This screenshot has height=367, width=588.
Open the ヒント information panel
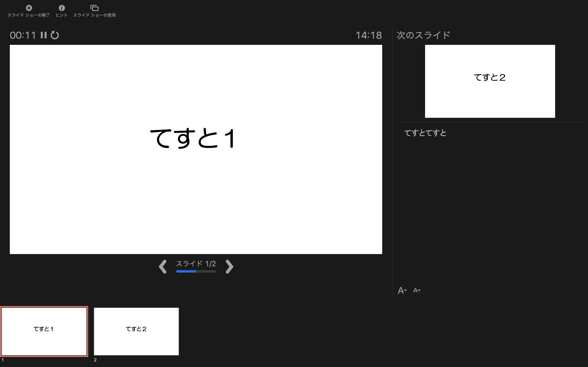62,8
